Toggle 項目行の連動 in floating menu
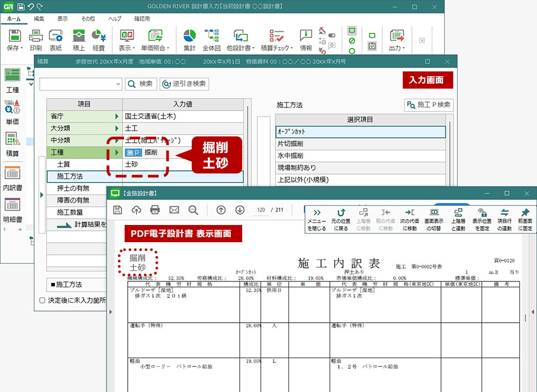 click(504, 220)
